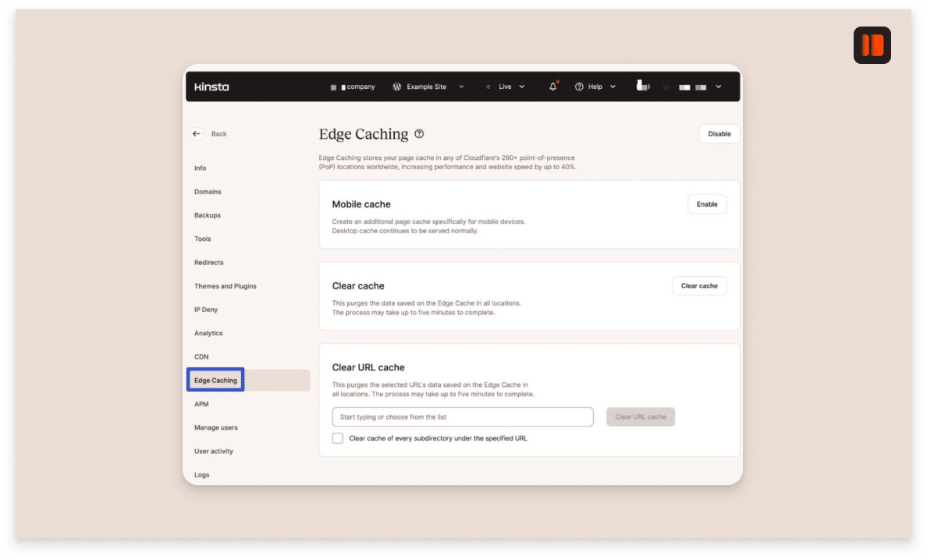Expand the Help menu chevron
The width and height of the screenshot is (927, 560).
[x=613, y=87]
